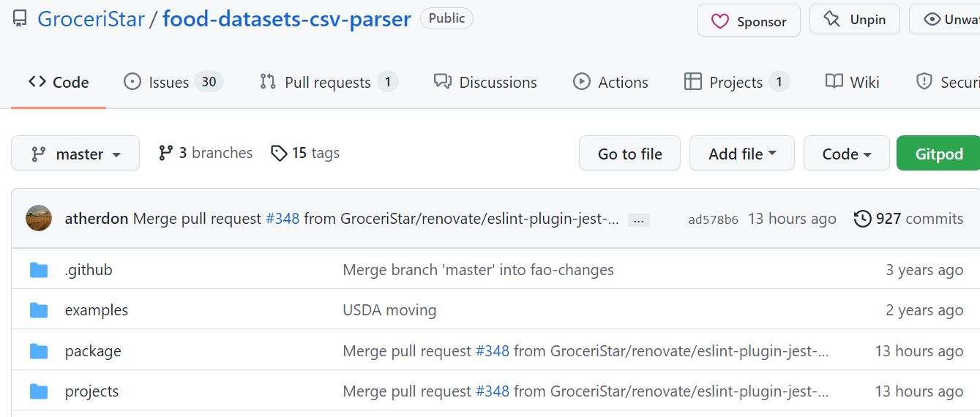Viewport: 980px width, 417px height.
Task: Unpin the repository with Unpin button
Action: [855, 20]
